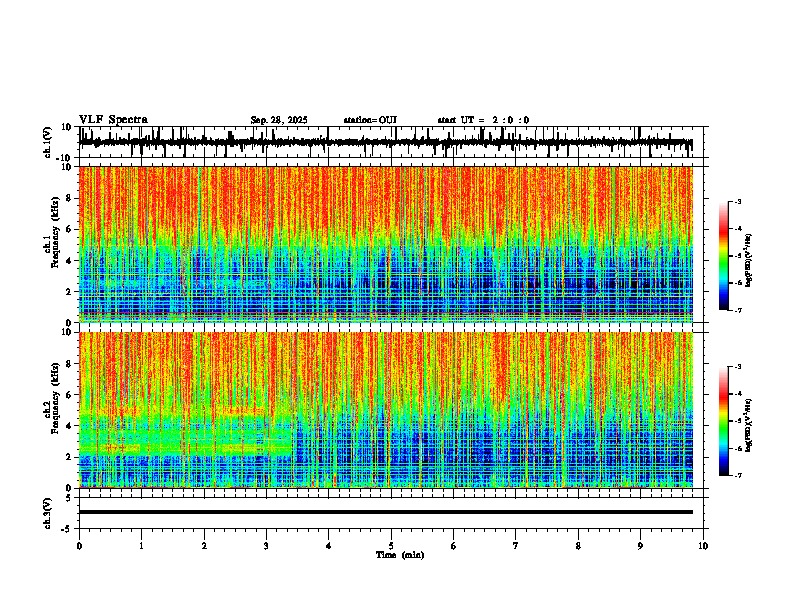This screenshot has width=792, height=612.
Task: Click the log(PSD) label beside ch.2 colorbar
Action: coord(749,425)
